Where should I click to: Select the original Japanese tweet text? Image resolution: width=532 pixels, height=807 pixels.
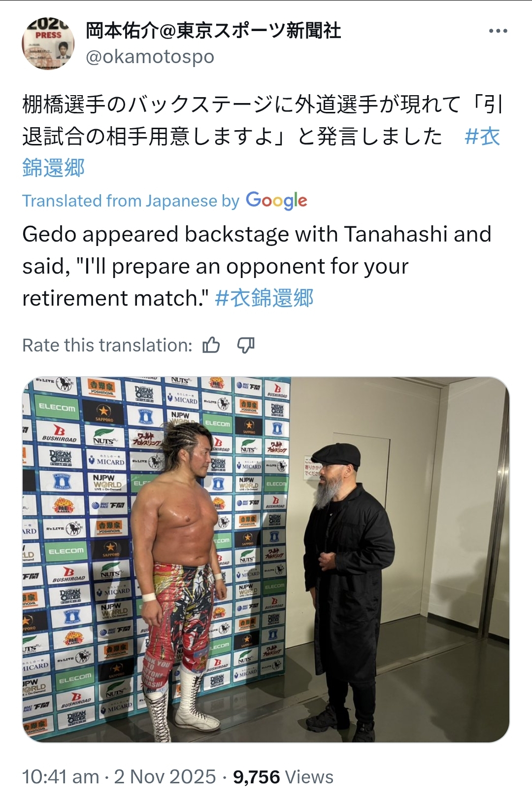[262, 136]
